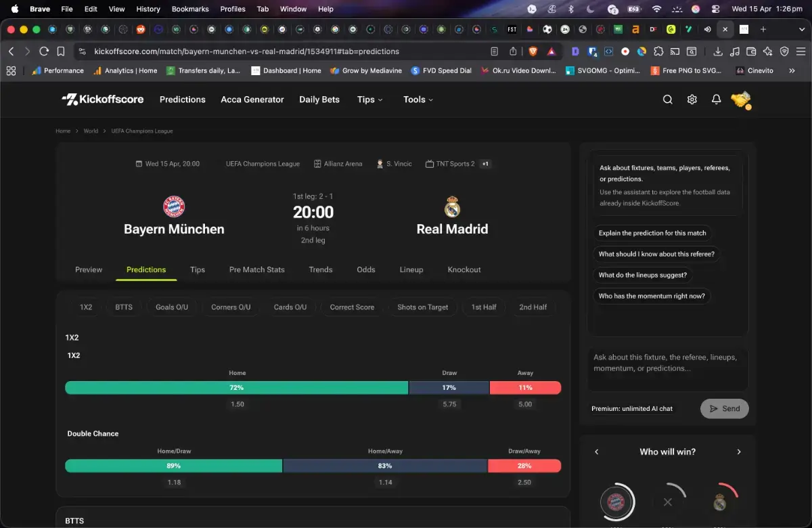Click the Kickoffscore logo
This screenshot has width=812, height=528.
click(x=103, y=100)
